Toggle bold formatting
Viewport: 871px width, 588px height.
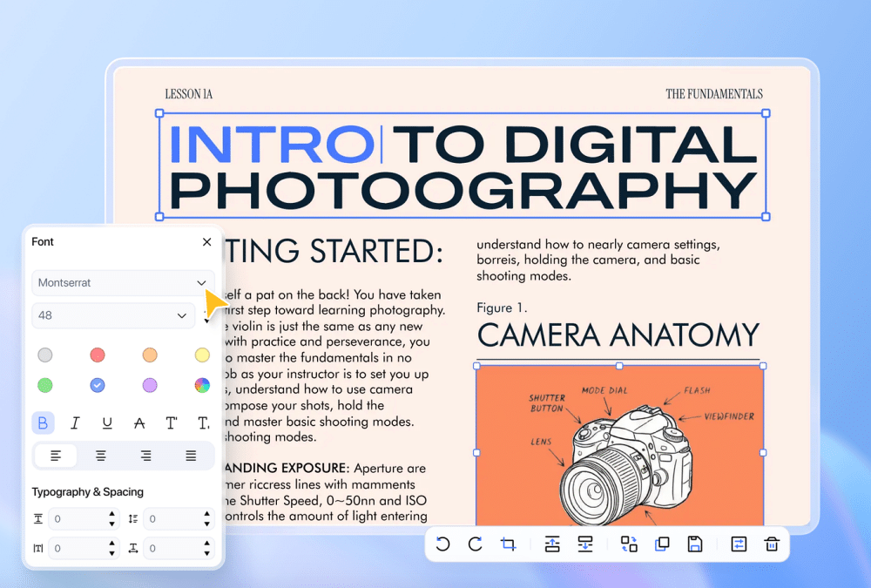[43, 423]
